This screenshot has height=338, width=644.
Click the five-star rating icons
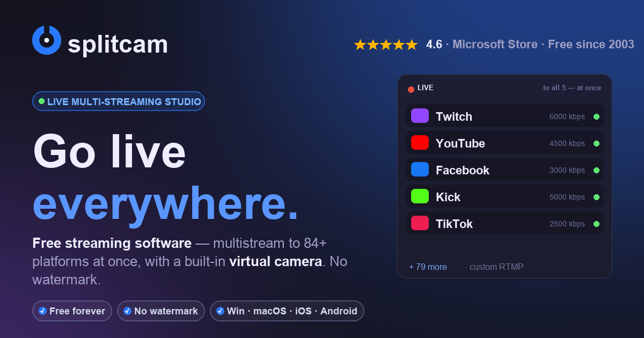386,45
